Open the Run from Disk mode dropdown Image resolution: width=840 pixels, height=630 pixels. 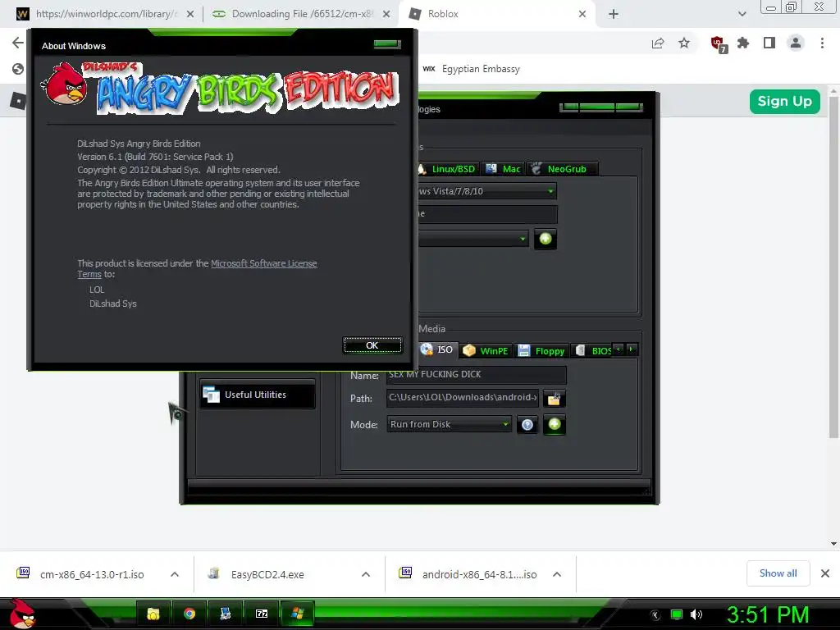click(x=449, y=424)
